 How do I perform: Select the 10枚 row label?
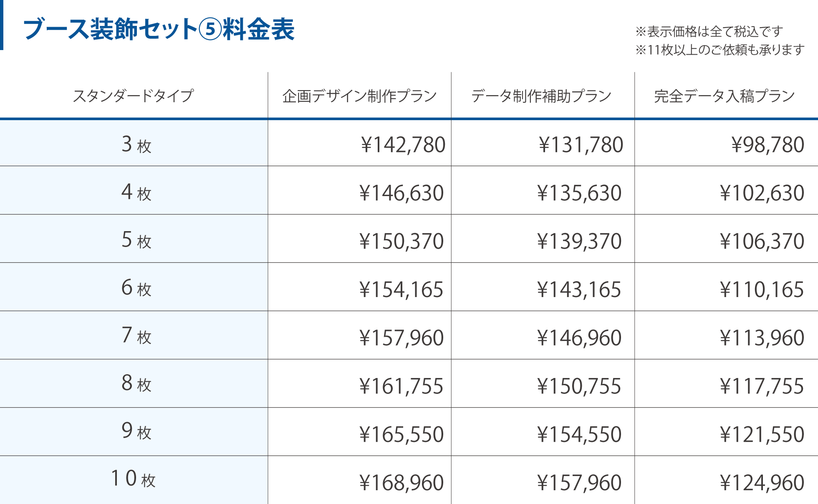pos(134,479)
